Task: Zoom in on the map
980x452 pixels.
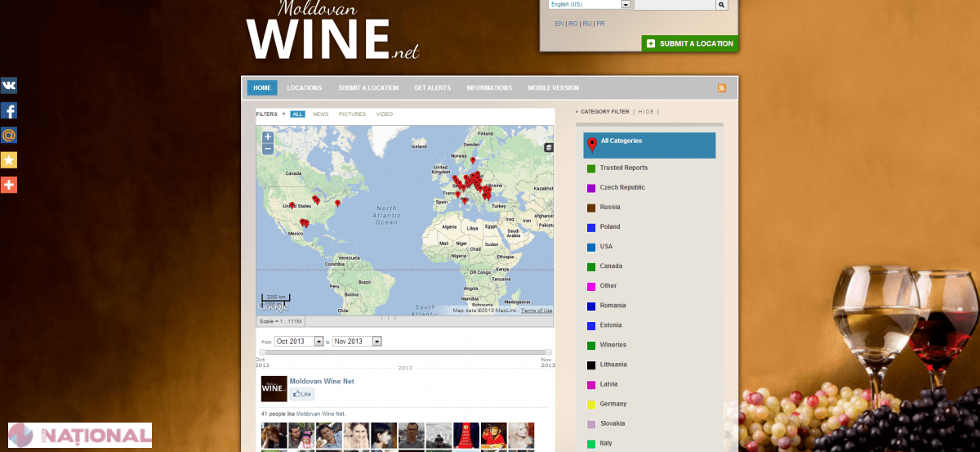Action: (268, 137)
